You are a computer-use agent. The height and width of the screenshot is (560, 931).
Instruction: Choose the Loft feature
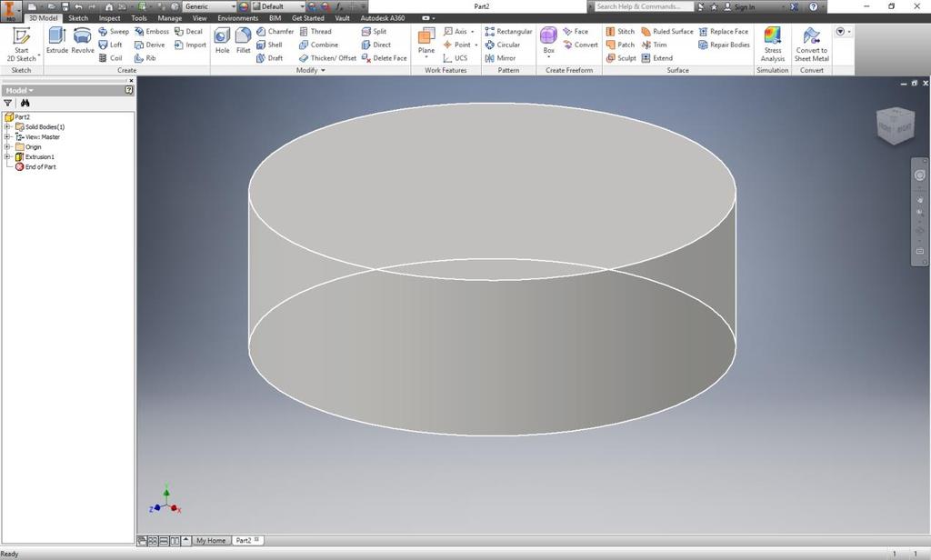tap(110, 45)
